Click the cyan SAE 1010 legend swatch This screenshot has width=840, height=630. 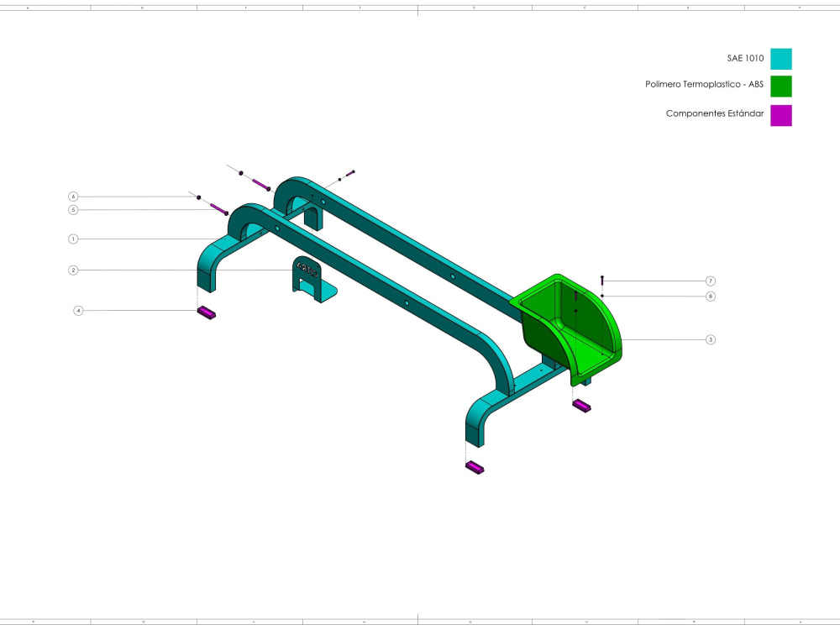pyautogui.click(x=780, y=59)
